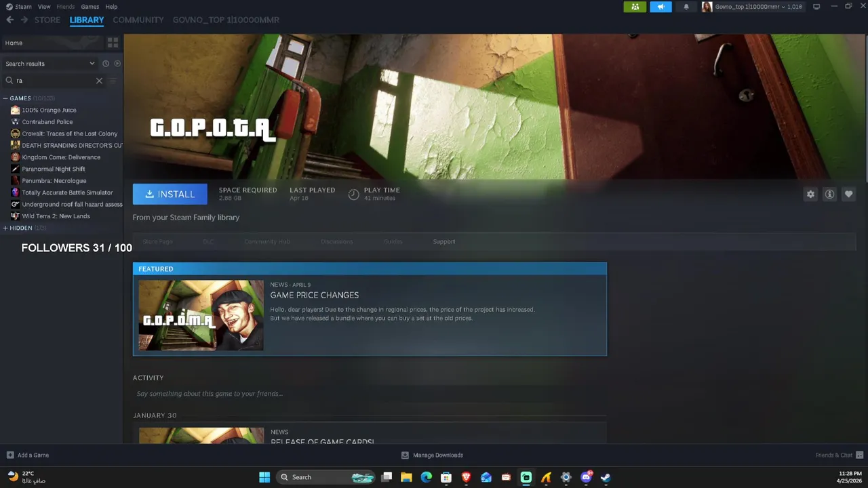Open the Help menu
The image size is (868, 488).
tap(111, 7)
